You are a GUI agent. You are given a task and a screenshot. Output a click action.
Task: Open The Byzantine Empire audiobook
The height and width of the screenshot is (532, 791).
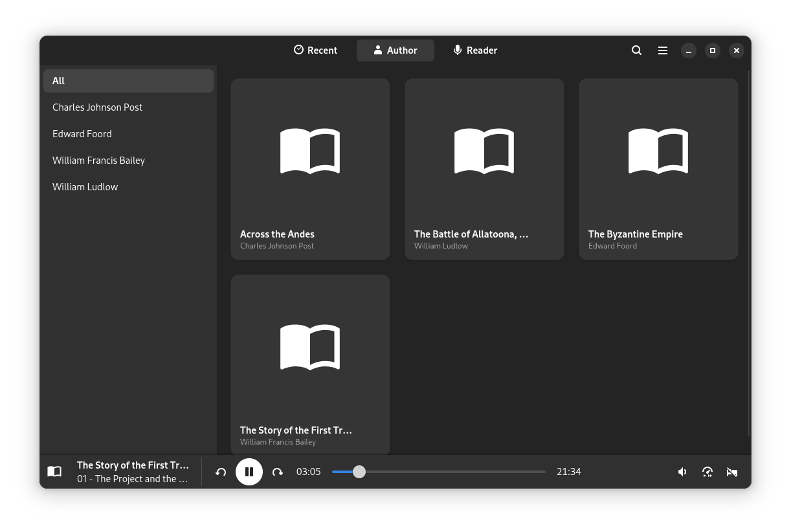658,169
